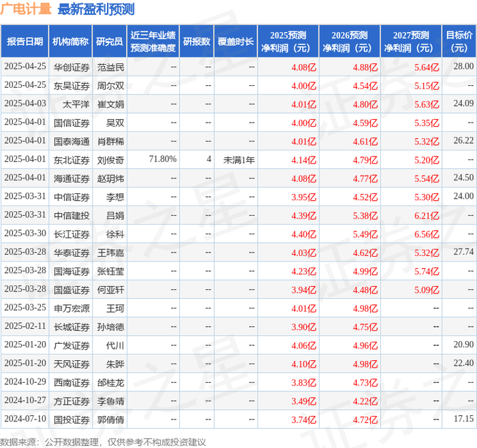
Task: Click the 近三年业绩预测准确度 column header
Action: pyautogui.click(x=153, y=42)
